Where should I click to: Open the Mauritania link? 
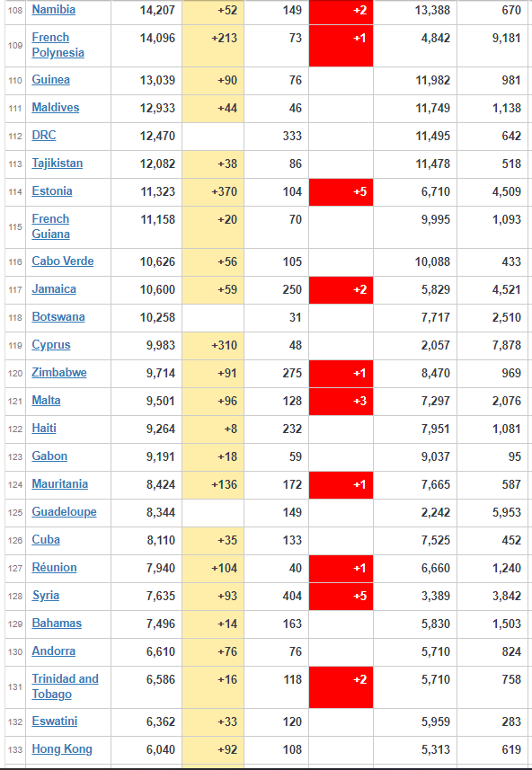coord(60,483)
